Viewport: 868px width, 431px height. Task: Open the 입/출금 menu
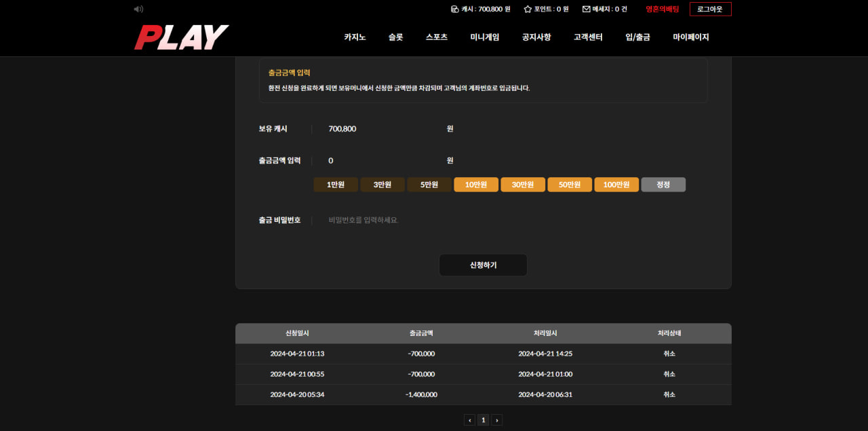click(x=637, y=37)
